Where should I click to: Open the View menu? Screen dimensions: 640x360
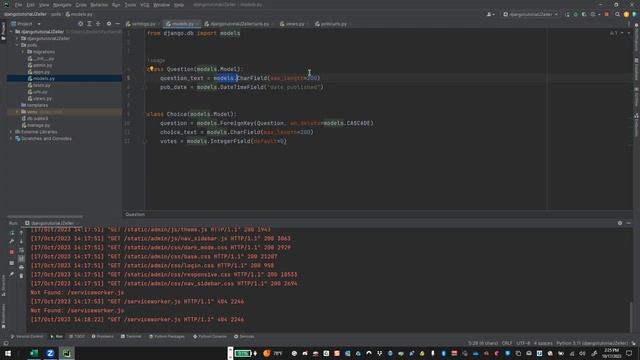click(x=44, y=5)
